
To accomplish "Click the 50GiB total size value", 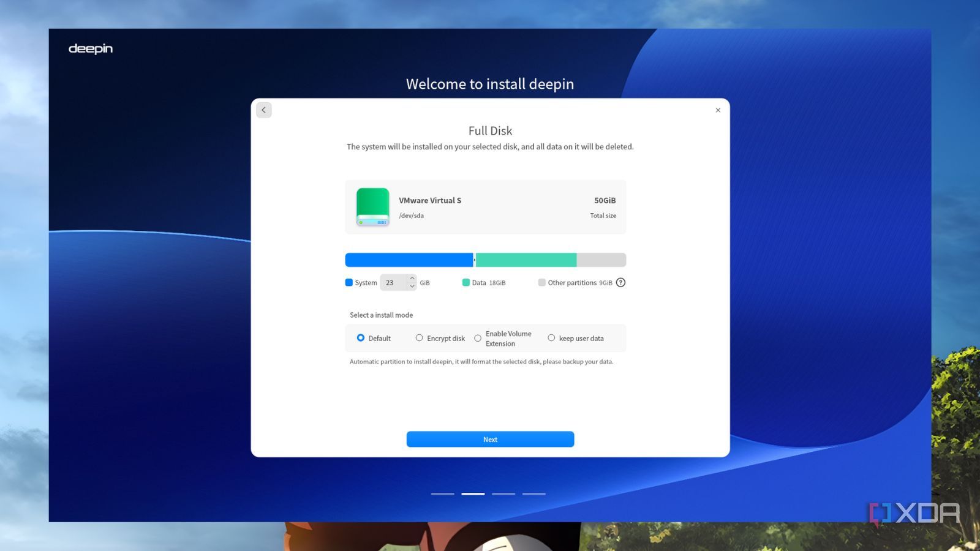I will click(605, 200).
